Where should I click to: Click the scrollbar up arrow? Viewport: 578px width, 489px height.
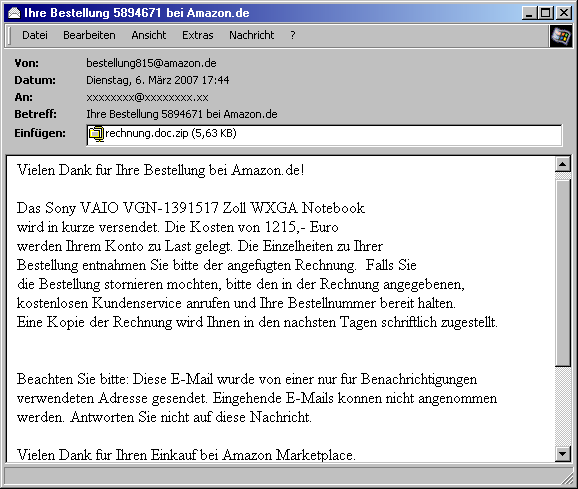[x=563, y=164]
